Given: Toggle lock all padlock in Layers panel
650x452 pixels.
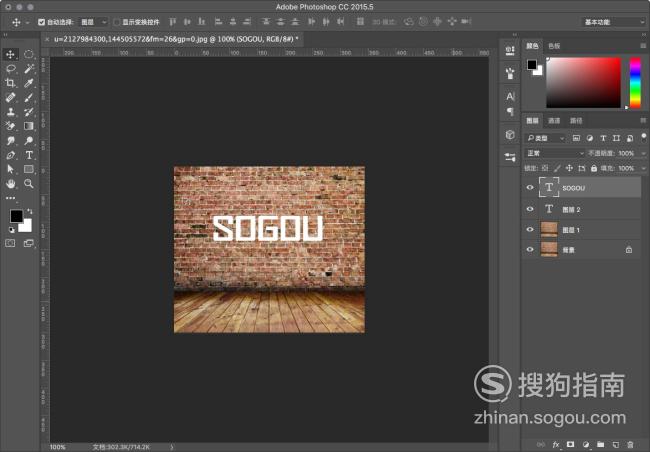Looking at the screenshot, I should [x=594, y=168].
